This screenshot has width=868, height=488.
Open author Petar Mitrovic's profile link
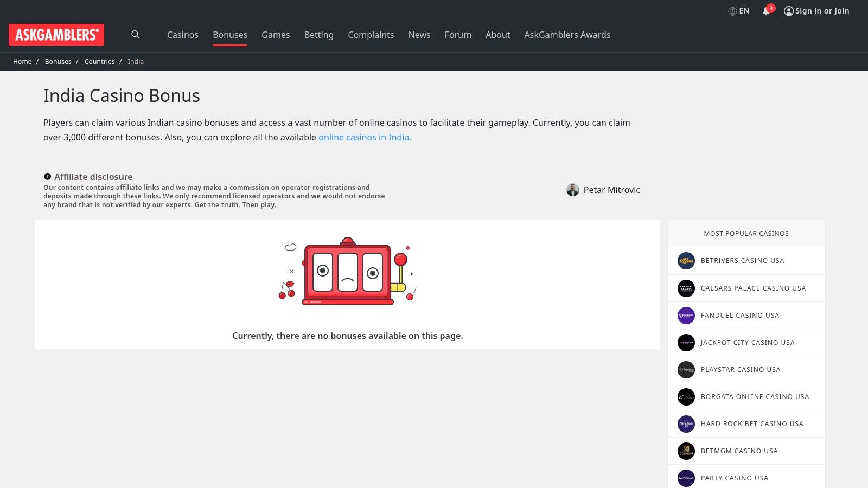pyautogui.click(x=612, y=190)
